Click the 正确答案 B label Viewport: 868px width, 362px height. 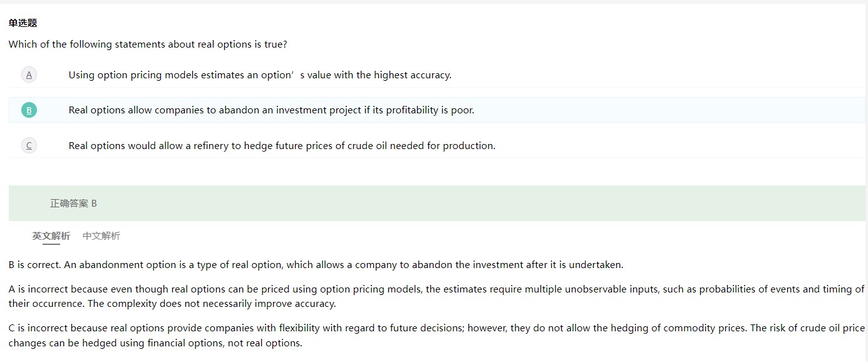pos(73,204)
